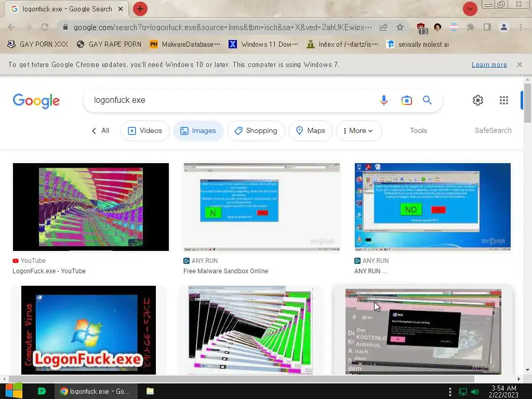Open the Tools options
532x399 pixels.
coord(418,130)
